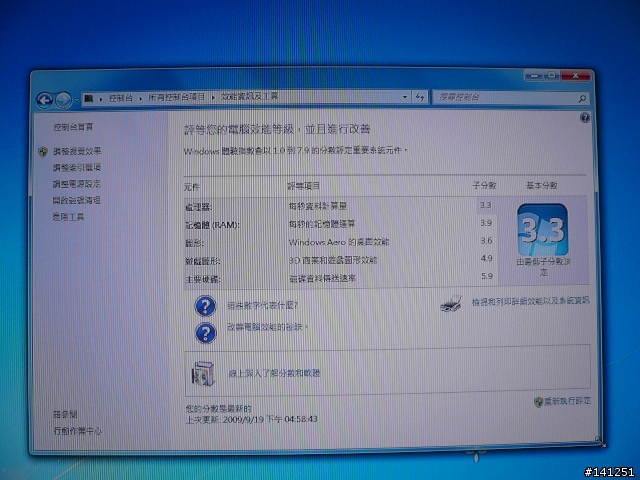Open 調整視覺效果 link
The width and height of the screenshot is (640, 480).
(x=77, y=151)
